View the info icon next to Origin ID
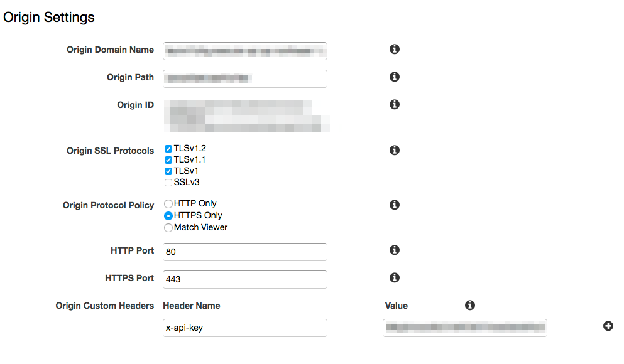The image size is (624, 364). (395, 105)
